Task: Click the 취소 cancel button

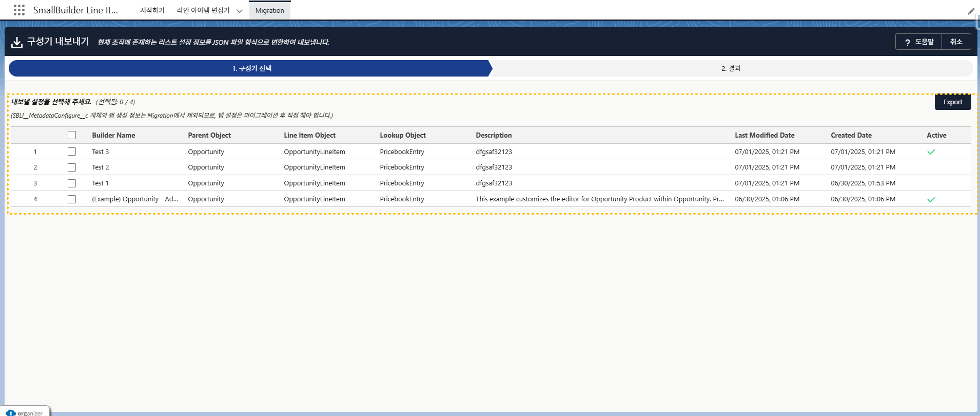Action: click(x=956, y=42)
